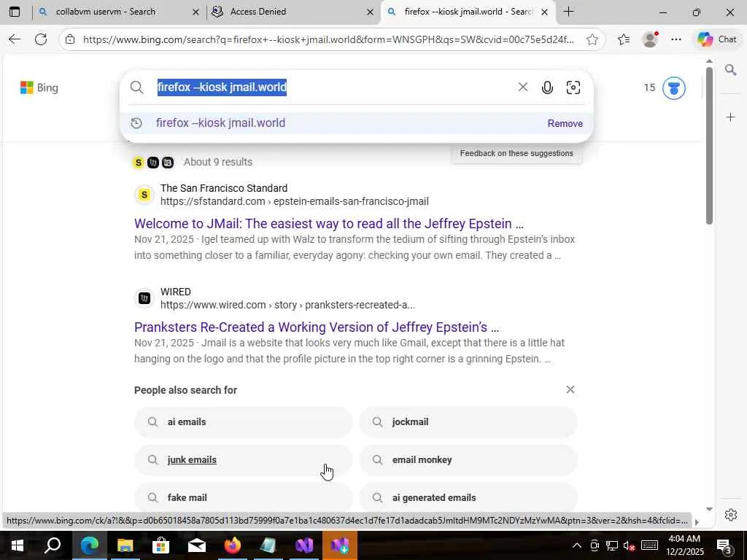Open the tab actions menu icon
The height and width of the screenshot is (560, 747).
[15, 12]
